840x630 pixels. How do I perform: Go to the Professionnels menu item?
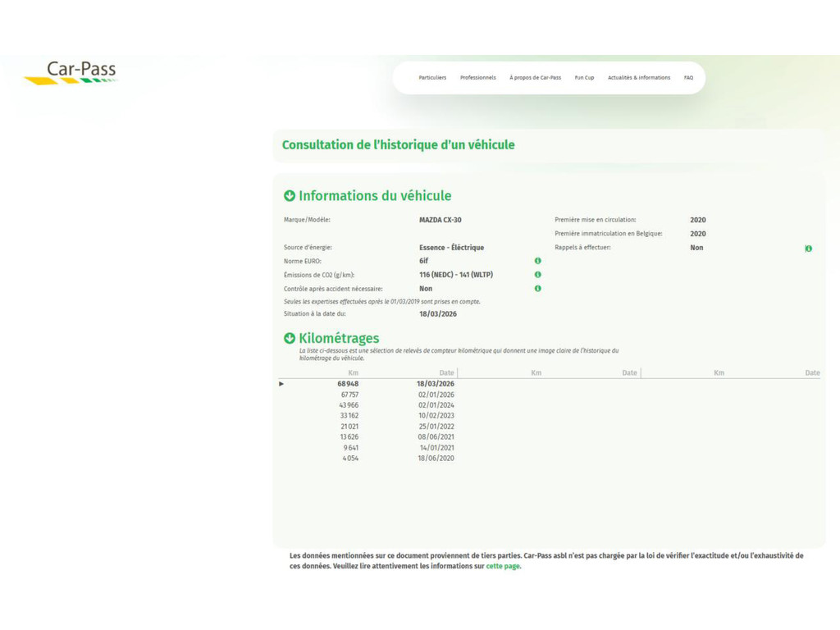477,78
